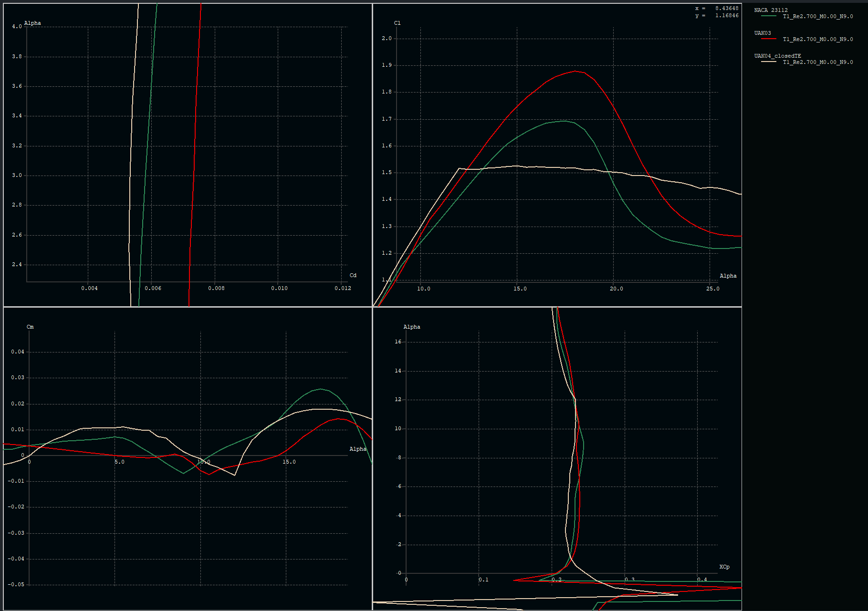The image size is (868, 611).
Task: Click the Cl axis label in top-right graph
Action: pos(397,23)
